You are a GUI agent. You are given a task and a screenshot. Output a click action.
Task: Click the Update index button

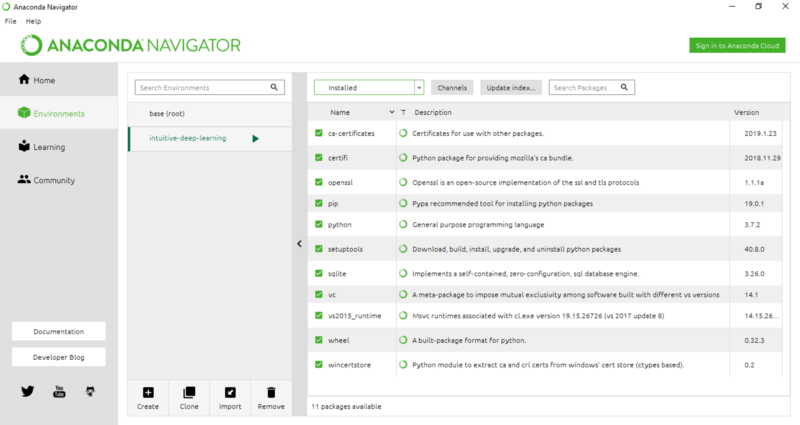click(x=510, y=88)
